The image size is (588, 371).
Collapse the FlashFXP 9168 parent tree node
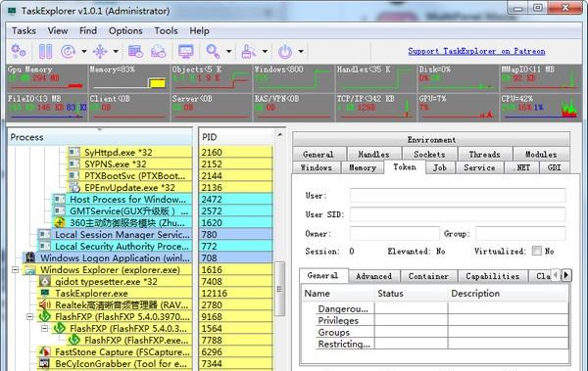pos(29,316)
